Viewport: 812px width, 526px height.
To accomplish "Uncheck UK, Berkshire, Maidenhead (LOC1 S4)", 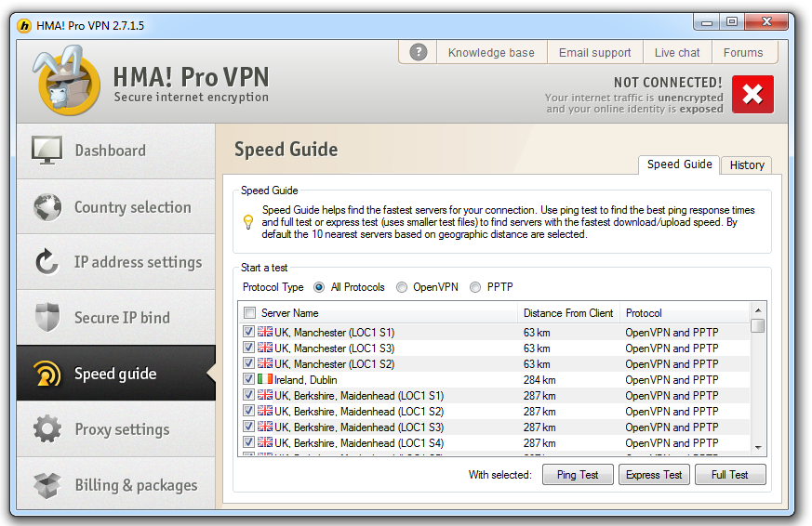I will pos(248,442).
